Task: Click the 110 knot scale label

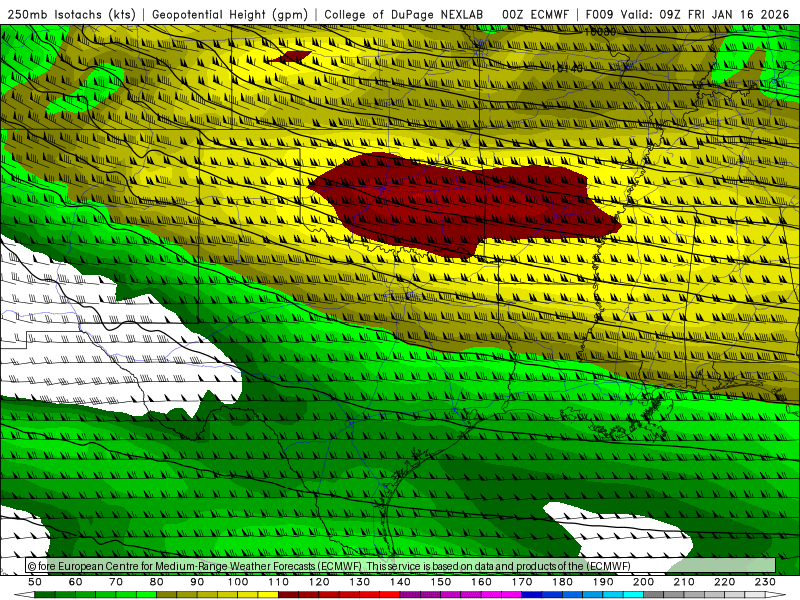Action: point(279,582)
